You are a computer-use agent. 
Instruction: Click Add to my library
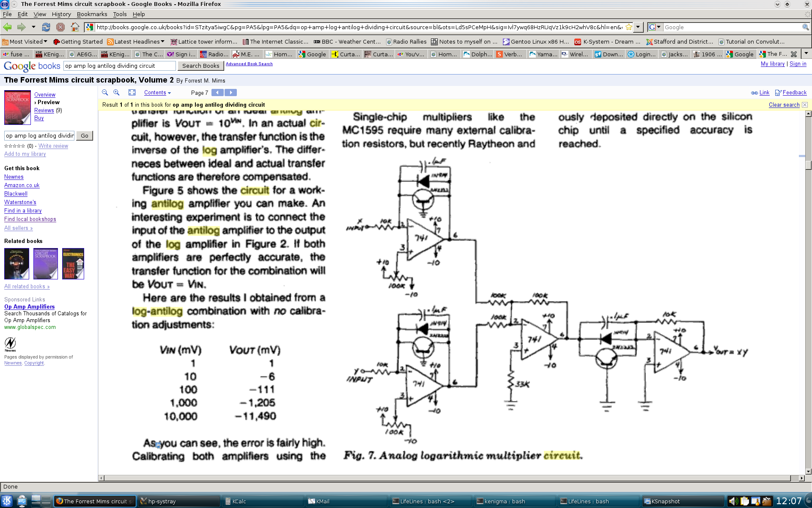pos(25,154)
